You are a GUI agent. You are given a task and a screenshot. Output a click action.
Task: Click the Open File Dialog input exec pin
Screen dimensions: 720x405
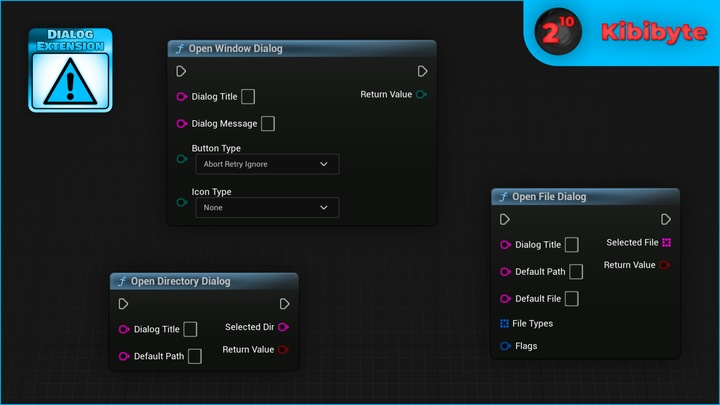pyautogui.click(x=505, y=219)
